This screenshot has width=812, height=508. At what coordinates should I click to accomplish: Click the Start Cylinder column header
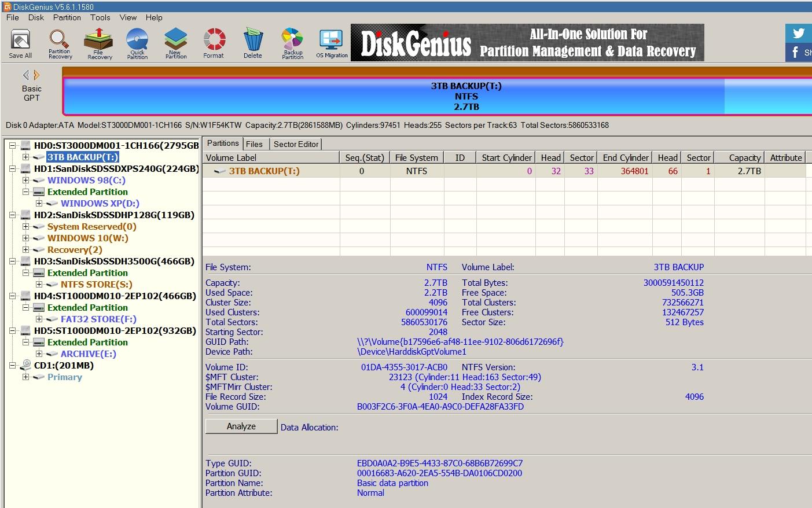(x=506, y=157)
